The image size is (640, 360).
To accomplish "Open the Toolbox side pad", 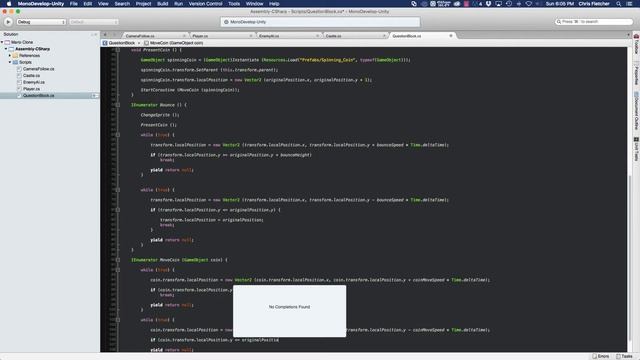I will 636,44.
